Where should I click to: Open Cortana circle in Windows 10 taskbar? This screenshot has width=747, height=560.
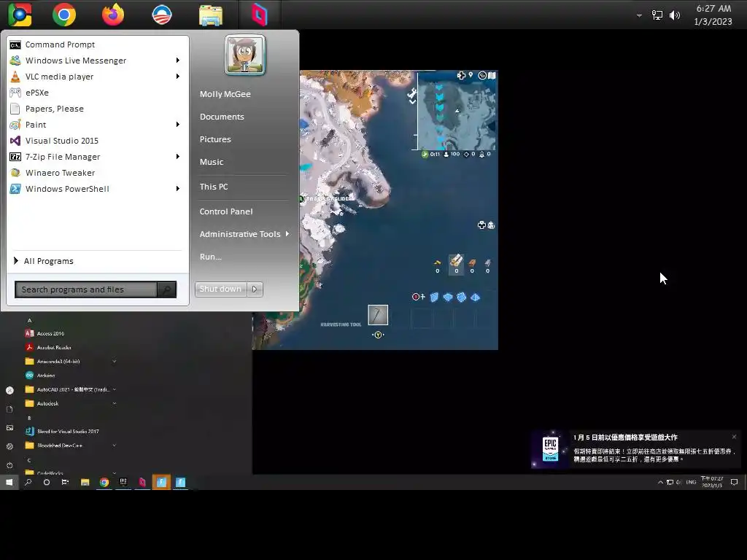[46, 483]
